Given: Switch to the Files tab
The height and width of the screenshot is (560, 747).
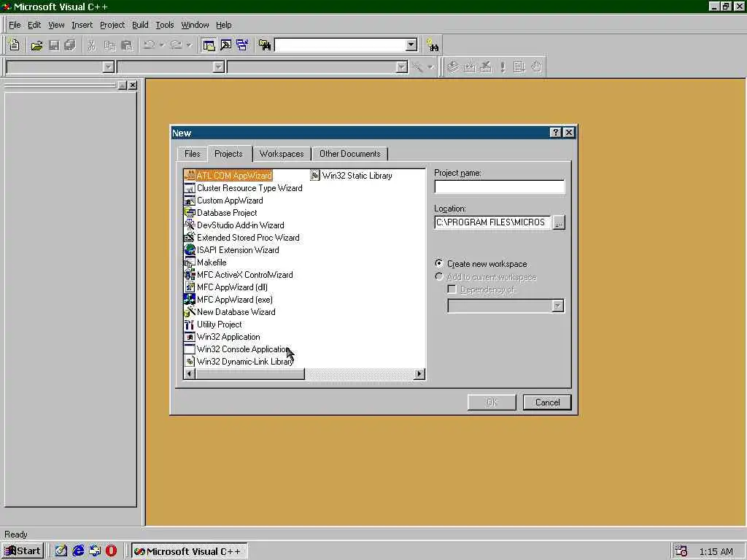Looking at the screenshot, I should click(192, 154).
